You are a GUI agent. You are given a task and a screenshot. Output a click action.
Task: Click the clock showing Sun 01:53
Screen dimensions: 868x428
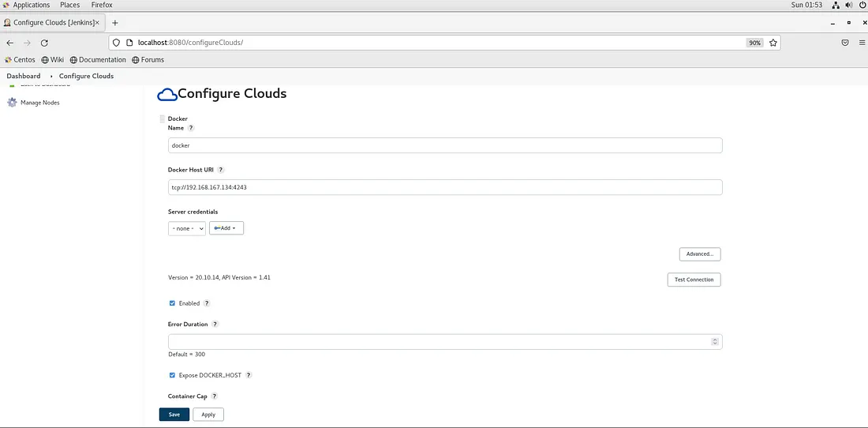(807, 5)
